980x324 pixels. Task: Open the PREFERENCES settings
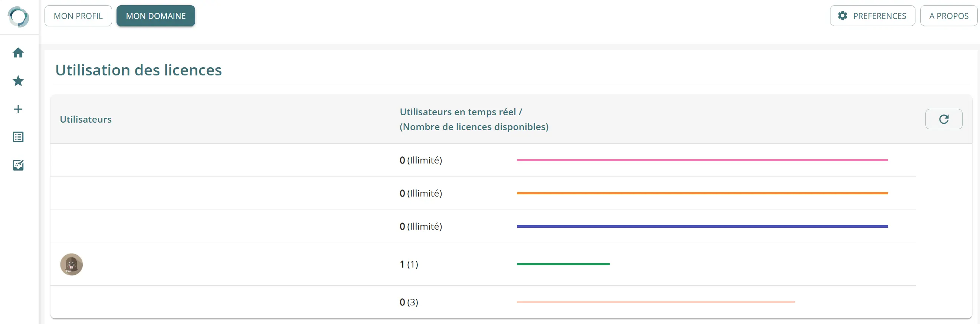coord(872,16)
